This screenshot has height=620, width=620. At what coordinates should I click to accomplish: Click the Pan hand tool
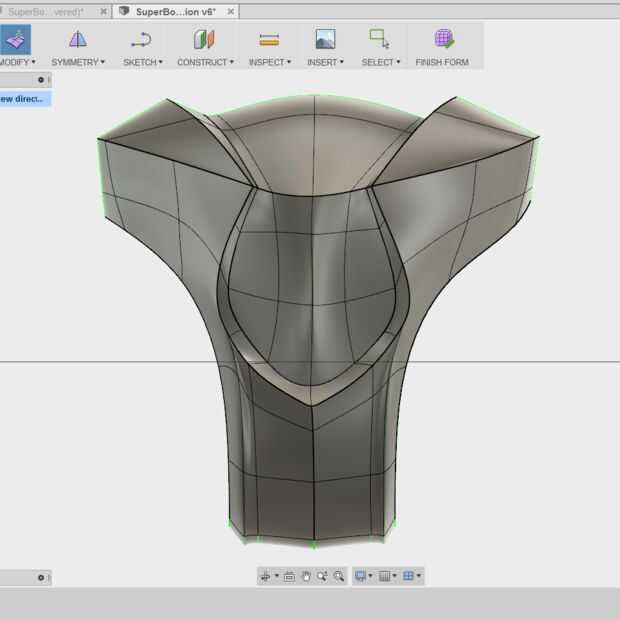point(306,576)
